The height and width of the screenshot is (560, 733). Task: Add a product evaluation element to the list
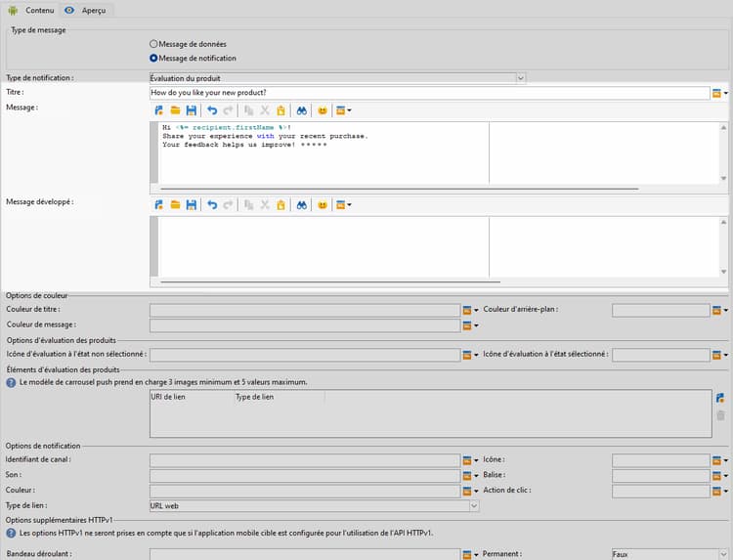coord(720,399)
